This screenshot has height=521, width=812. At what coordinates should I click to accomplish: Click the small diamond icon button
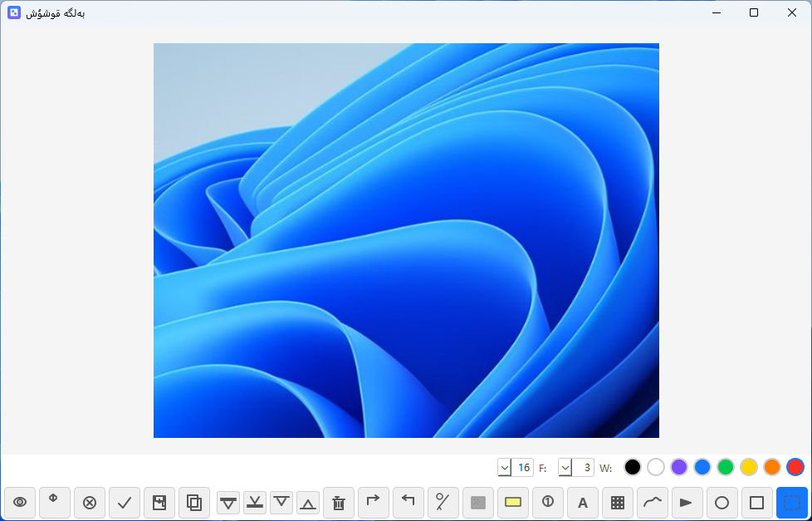coord(55,503)
